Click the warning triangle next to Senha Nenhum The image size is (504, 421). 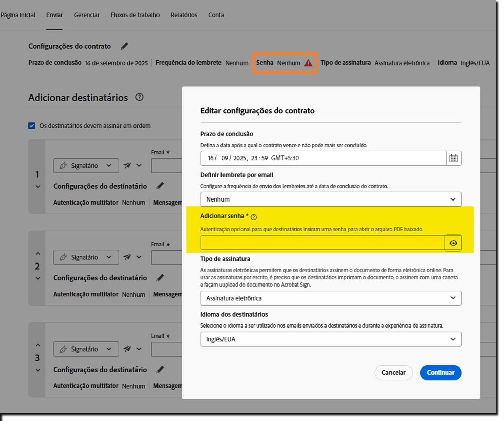[308, 63]
